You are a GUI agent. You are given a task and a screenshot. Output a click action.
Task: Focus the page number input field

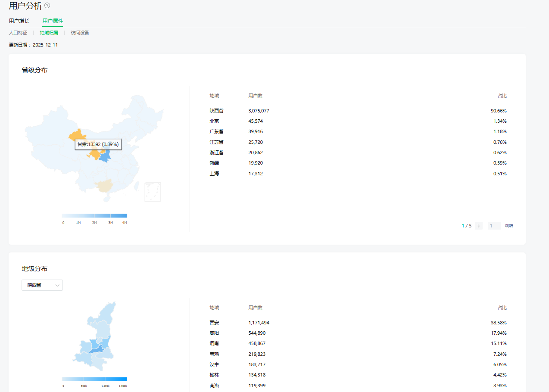[x=494, y=226]
